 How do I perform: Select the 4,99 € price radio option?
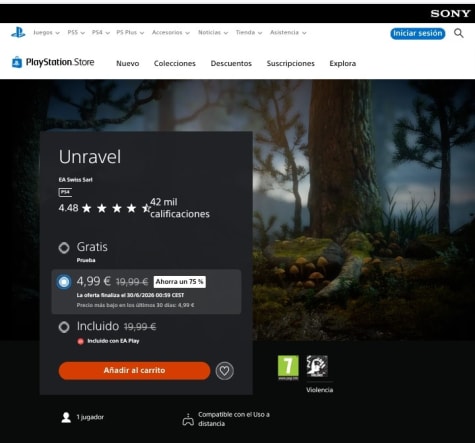[x=64, y=282]
